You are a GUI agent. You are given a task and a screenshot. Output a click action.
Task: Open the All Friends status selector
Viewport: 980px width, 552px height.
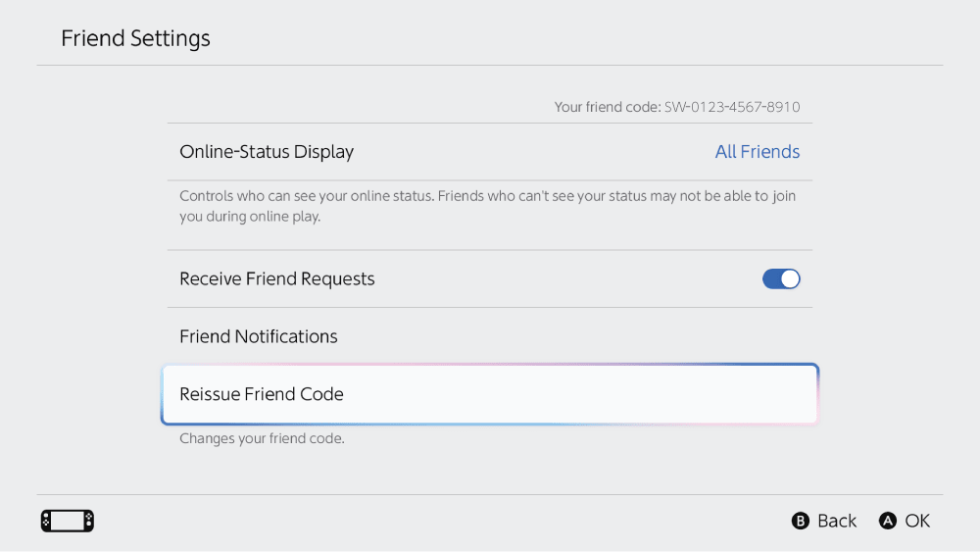click(757, 152)
